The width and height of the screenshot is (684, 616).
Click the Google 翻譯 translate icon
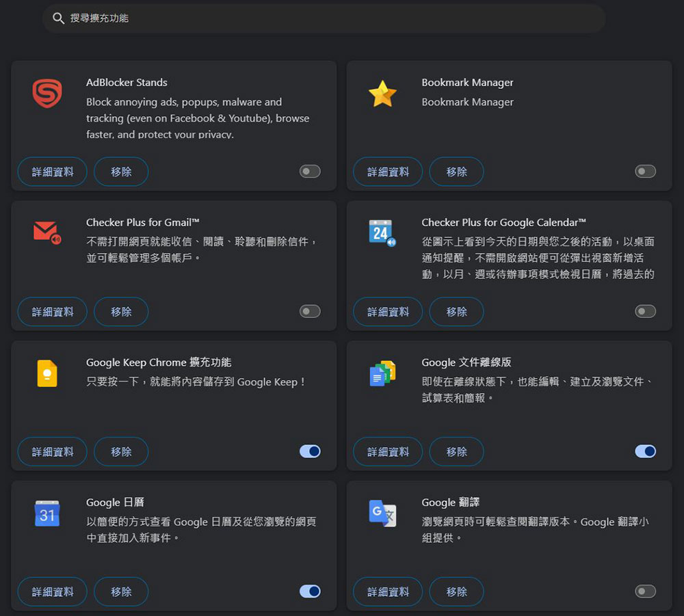coord(382,513)
